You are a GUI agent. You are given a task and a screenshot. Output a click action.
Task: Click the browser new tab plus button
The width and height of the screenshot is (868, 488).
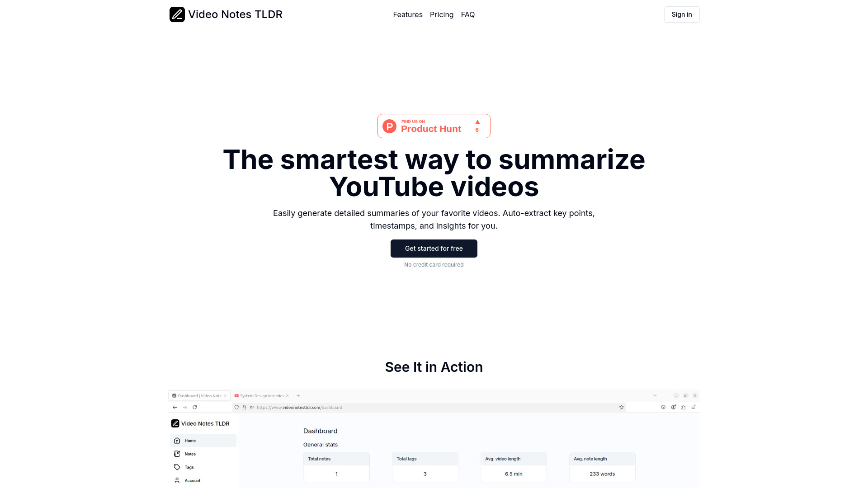[298, 395]
